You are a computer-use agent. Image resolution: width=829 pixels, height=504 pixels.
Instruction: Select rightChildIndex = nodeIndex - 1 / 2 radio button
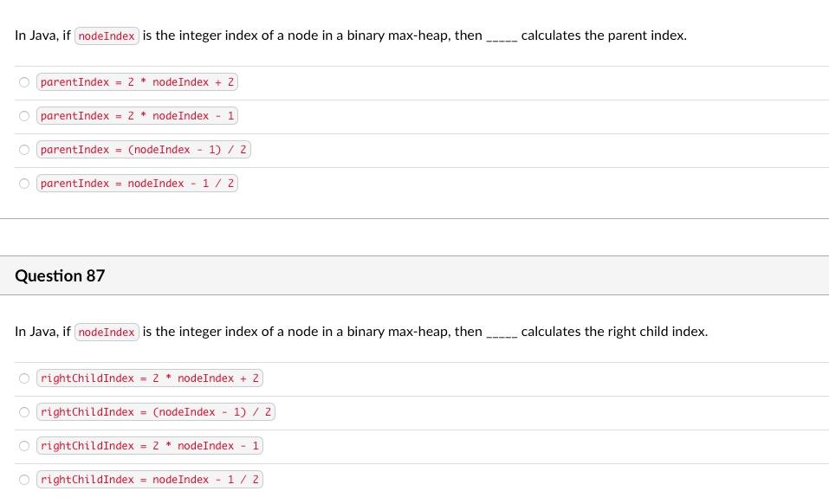point(23,480)
